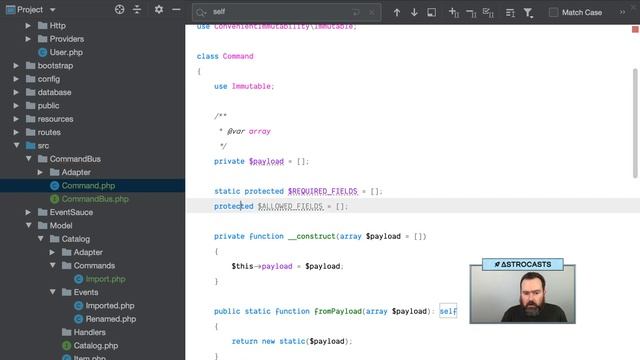This screenshot has height=360, width=640.
Task: Expand the EventSauce folder
Action: pos(28,212)
